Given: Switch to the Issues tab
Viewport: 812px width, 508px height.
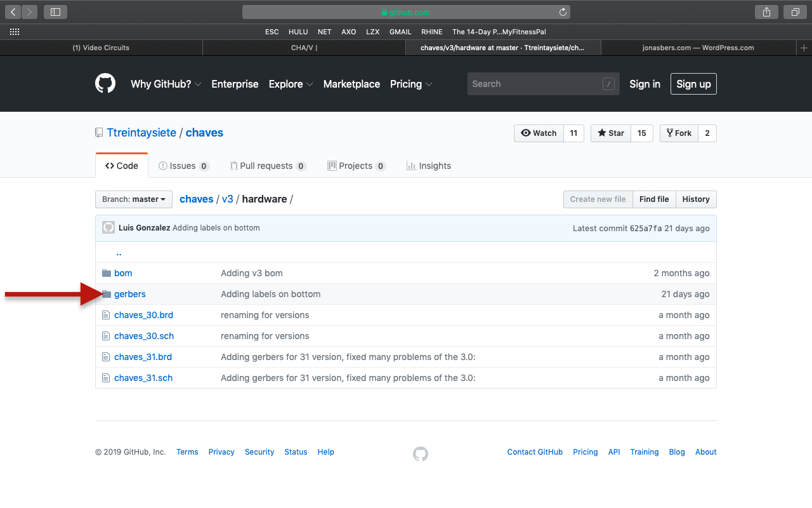Looking at the screenshot, I should pos(183,166).
